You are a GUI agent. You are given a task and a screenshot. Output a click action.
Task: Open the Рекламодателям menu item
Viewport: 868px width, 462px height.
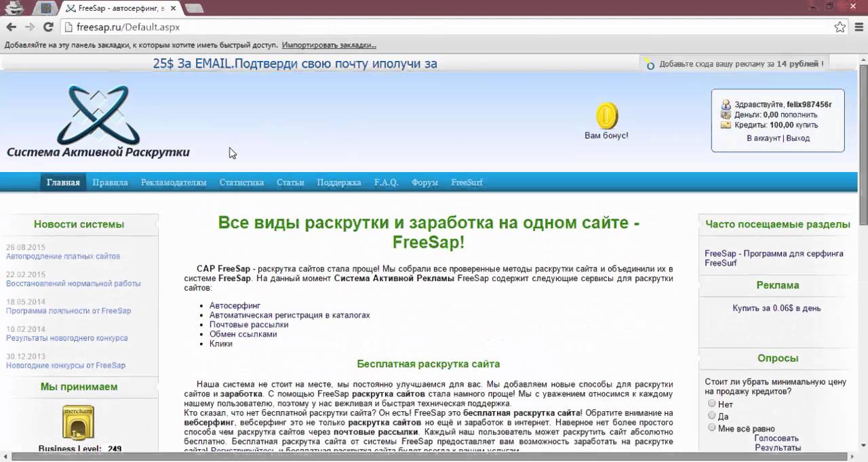coord(174,182)
